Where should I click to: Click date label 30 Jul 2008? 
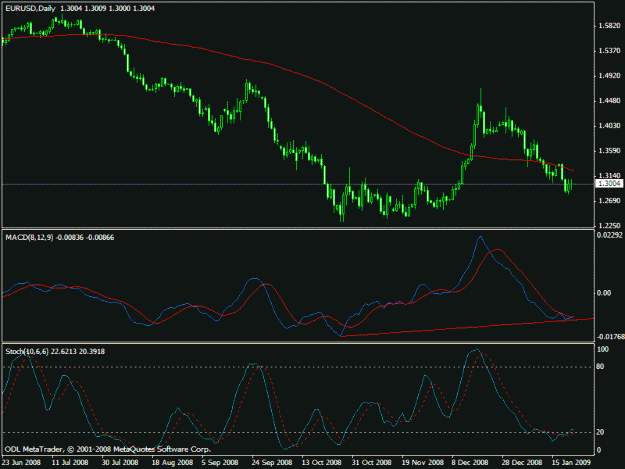[120, 462]
